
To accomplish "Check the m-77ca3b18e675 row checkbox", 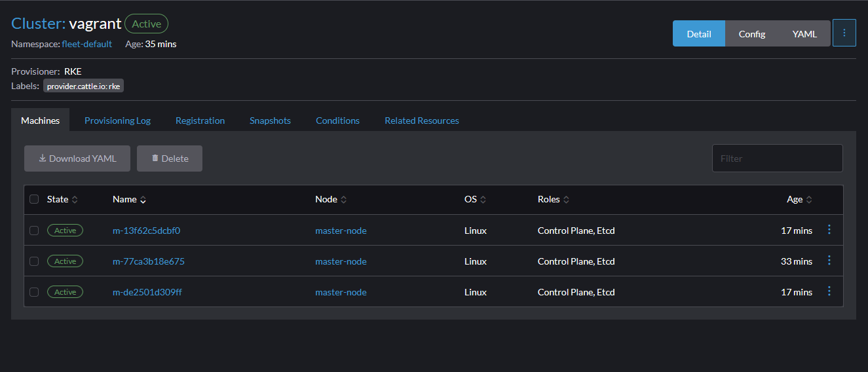I will point(34,261).
